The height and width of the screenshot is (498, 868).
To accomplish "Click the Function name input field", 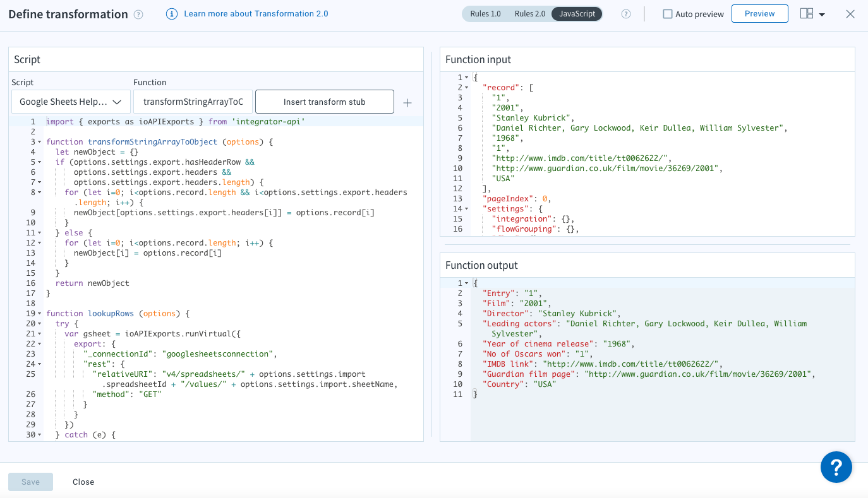I will pyautogui.click(x=193, y=102).
